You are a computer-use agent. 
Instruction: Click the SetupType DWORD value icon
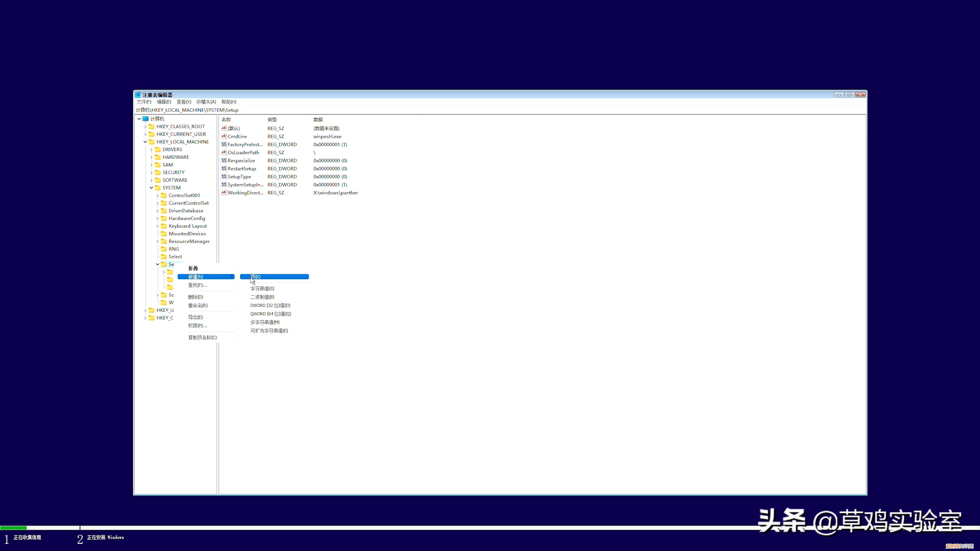click(224, 177)
